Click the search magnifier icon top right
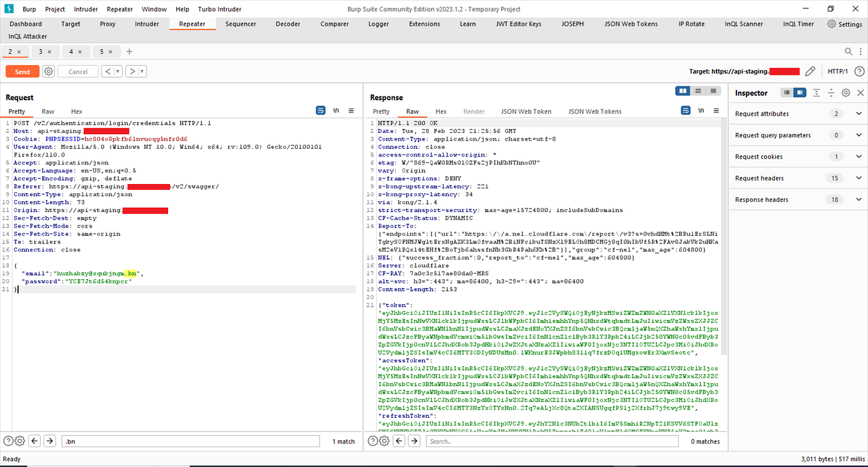Image resolution: width=868 pixels, height=467 pixels. pyautogui.click(x=848, y=51)
